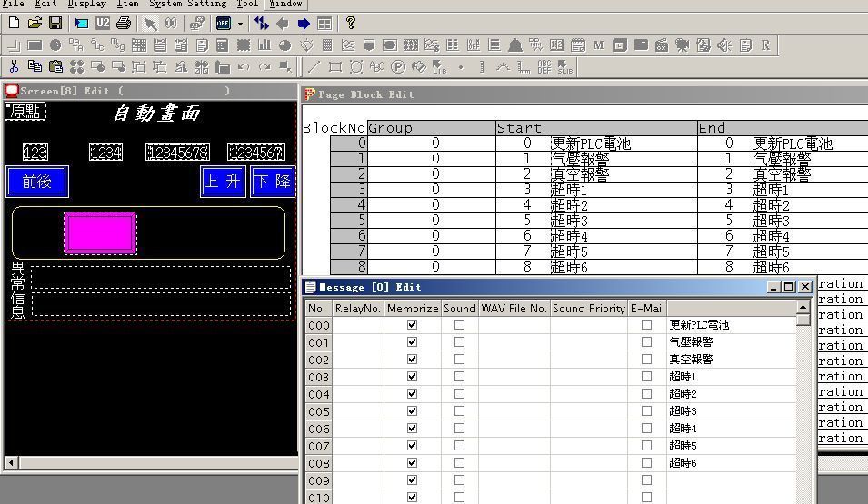
Task: Click the blue 前後 button on screen
Action: point(37,182)
